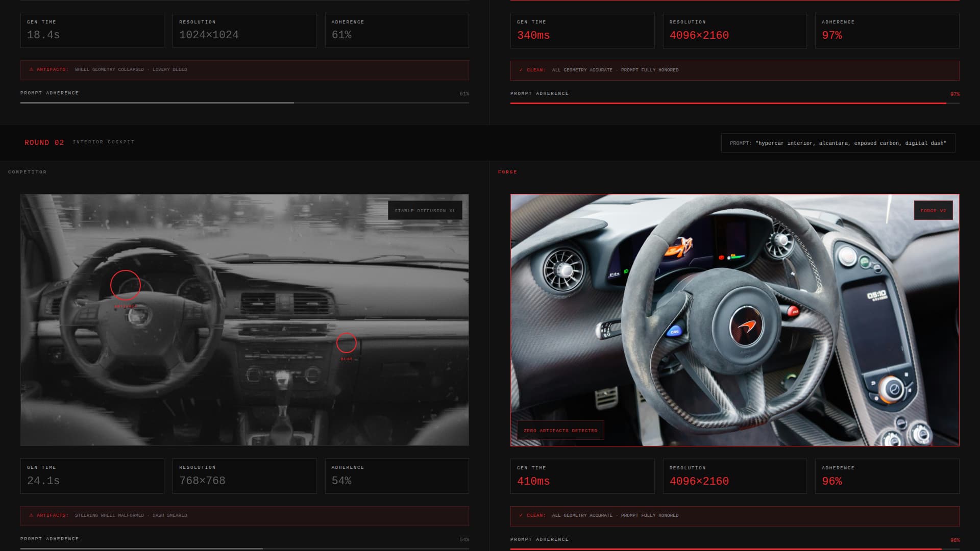Toggle the CLEAN status banner below the Forge stats
The image size is (980, 551).
(734, 516)
